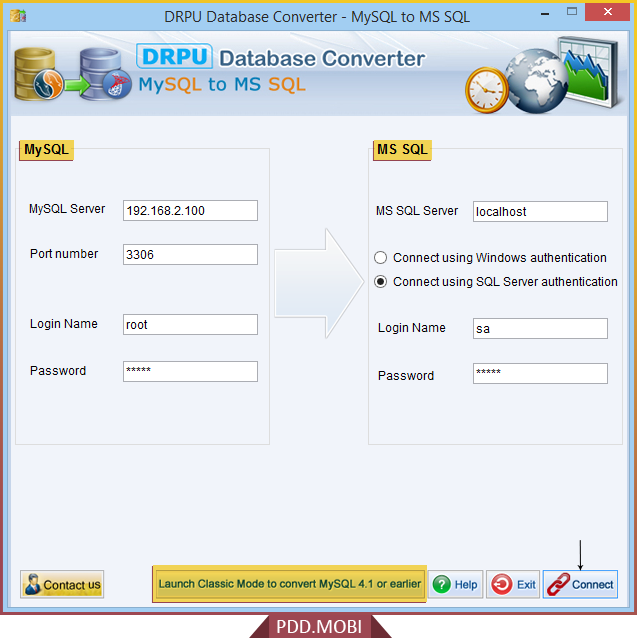Click the Connect button

[x=580, y=584]
